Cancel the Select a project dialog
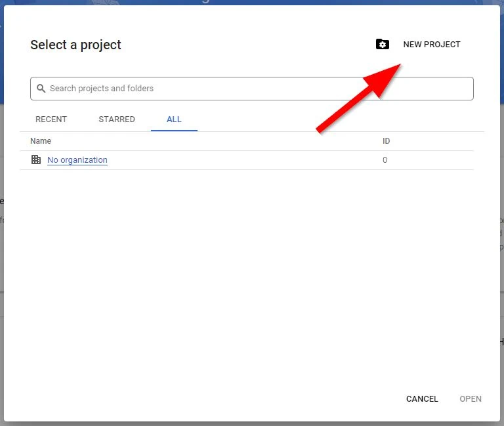Screen dimensions: 504x426 coord(422,398)
